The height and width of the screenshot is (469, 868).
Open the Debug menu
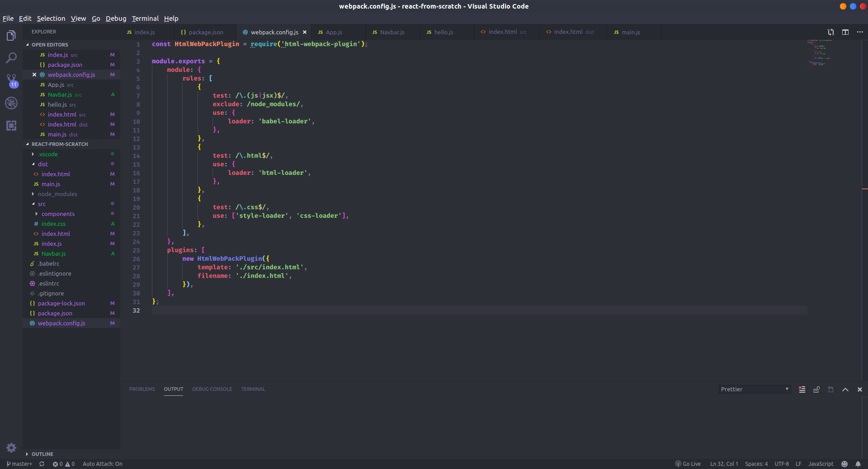point(116,19)
